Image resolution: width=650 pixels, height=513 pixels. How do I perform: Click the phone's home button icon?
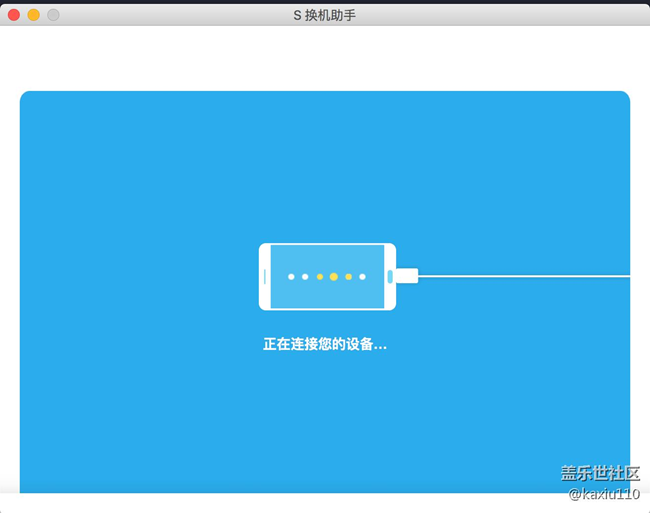390,276
